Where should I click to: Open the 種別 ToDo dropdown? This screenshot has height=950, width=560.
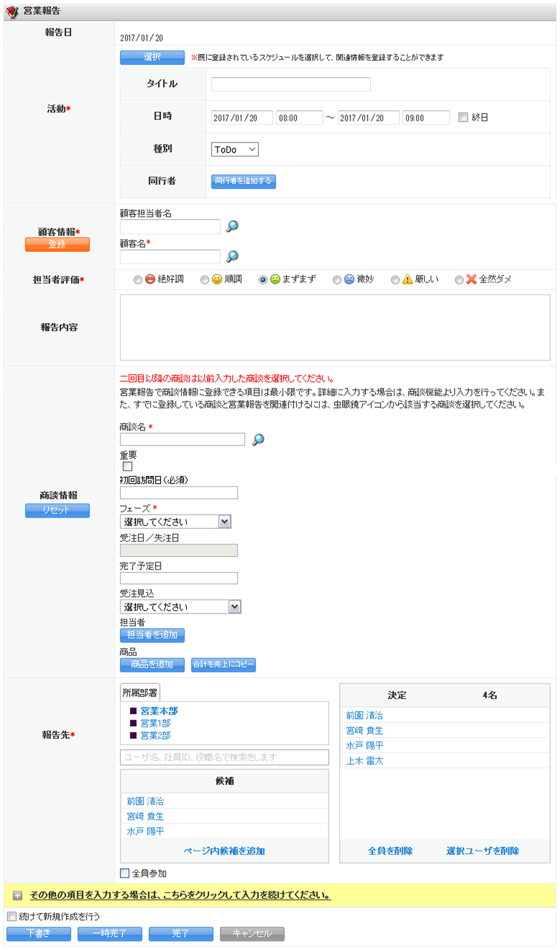[x=235, y=150]
